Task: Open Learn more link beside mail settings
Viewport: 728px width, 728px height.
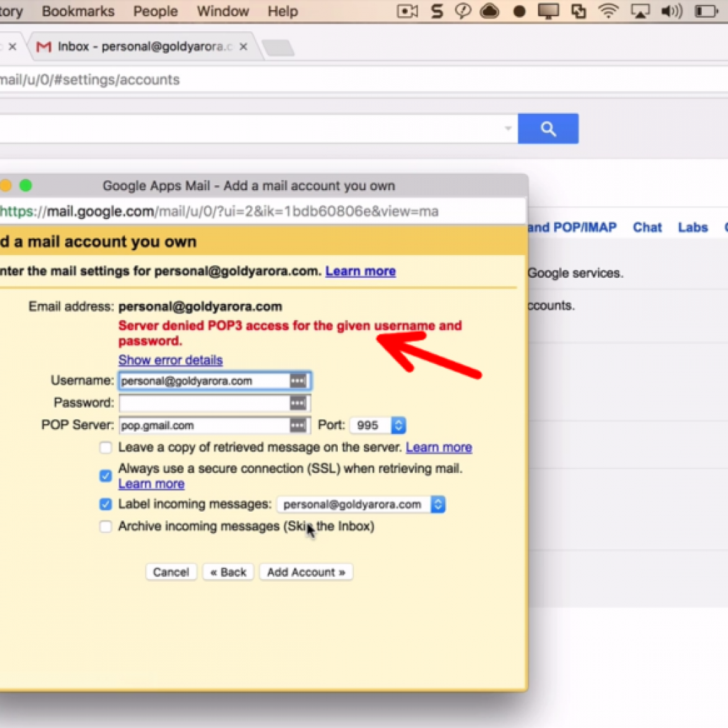Action: [360, 271]
